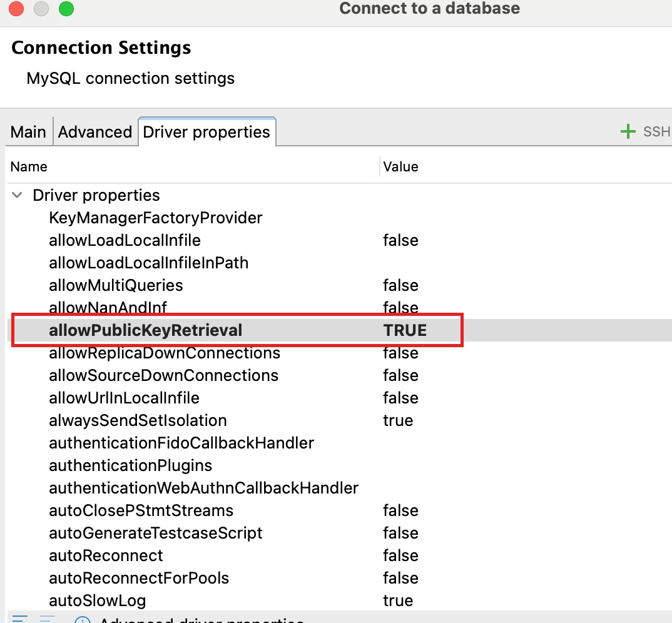Click the empty value cell of KeyManagerFactoryProvider

point(526,218)
